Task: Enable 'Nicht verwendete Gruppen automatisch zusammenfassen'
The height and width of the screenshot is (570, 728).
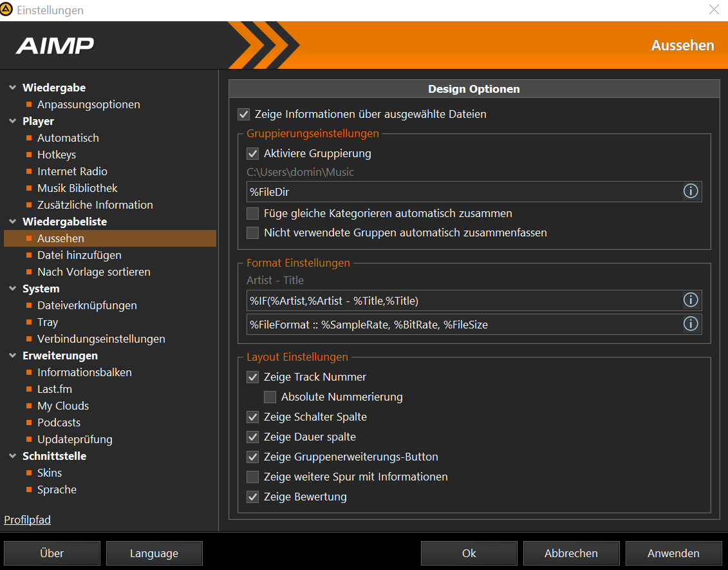Action: point(252,233)
